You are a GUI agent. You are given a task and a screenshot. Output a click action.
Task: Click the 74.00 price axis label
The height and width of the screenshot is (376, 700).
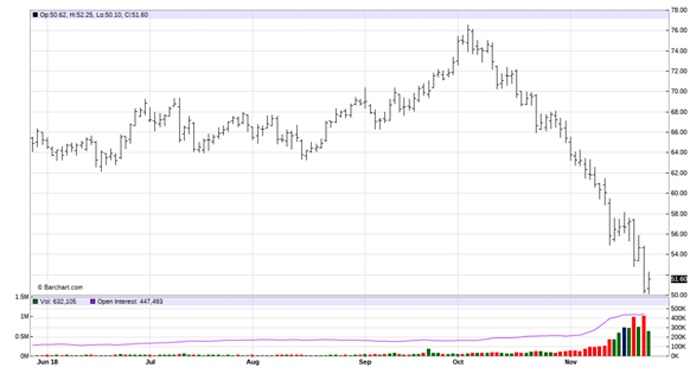tap(679, 51)
